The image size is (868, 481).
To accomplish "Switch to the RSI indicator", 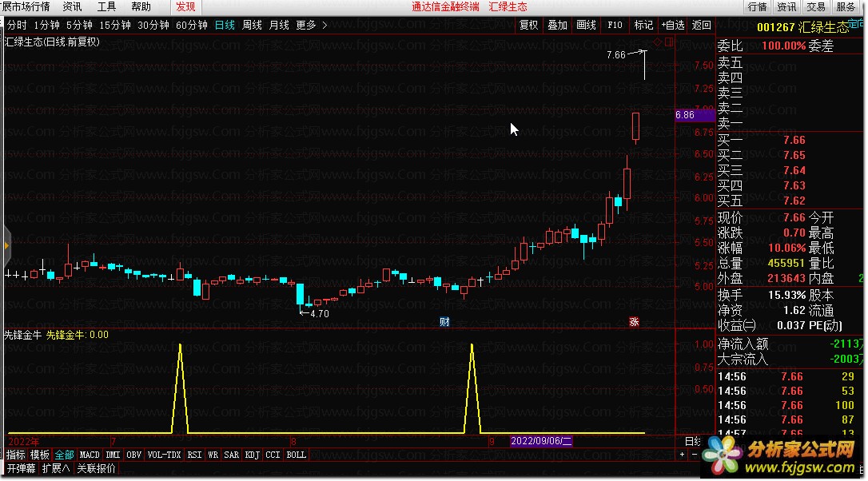I will [194, 455].
